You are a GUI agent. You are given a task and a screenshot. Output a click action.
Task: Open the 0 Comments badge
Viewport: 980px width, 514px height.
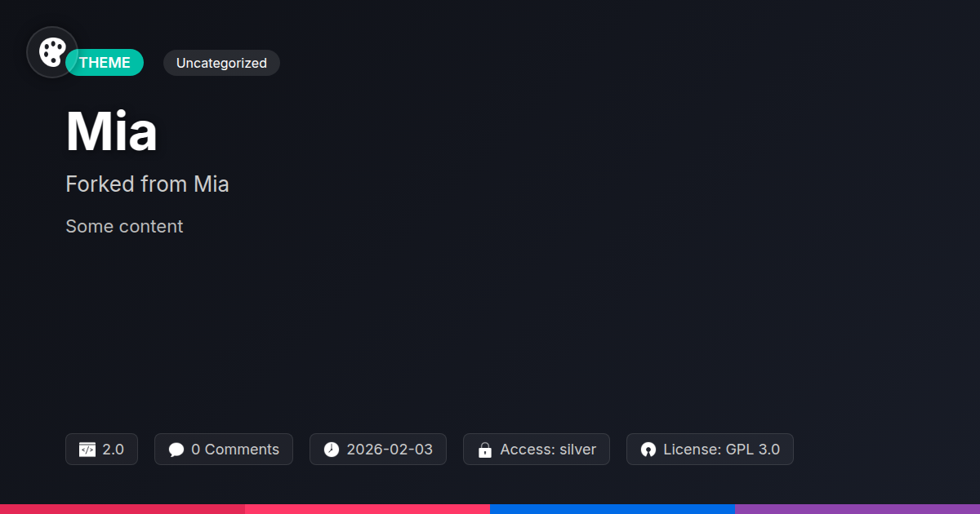224,450
